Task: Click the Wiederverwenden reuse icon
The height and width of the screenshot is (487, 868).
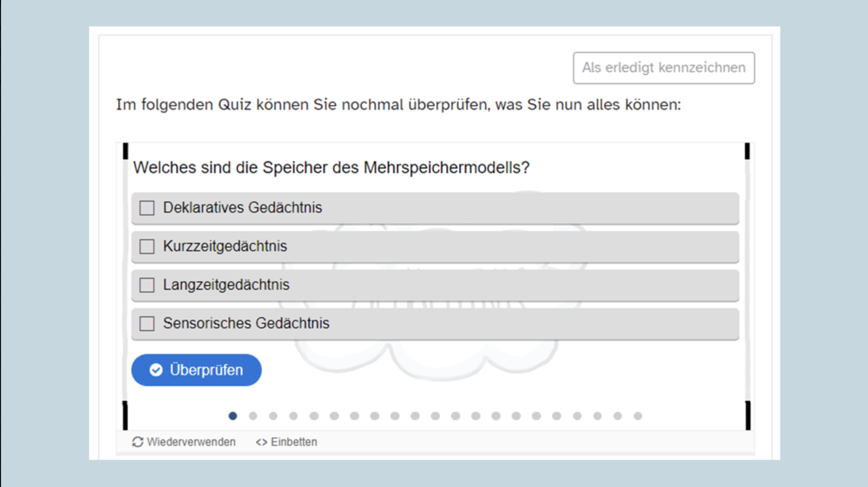Action: point(137,442)
